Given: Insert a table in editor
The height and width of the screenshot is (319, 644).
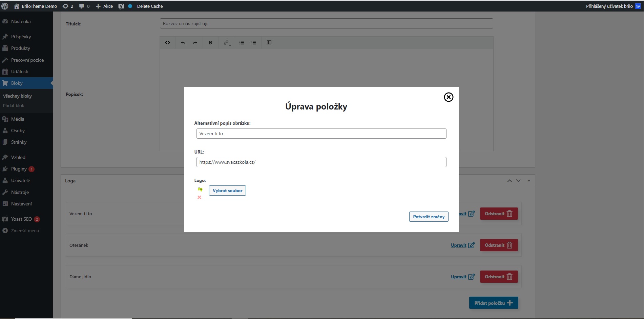Looking at the screenshot, I should (269, 43).
